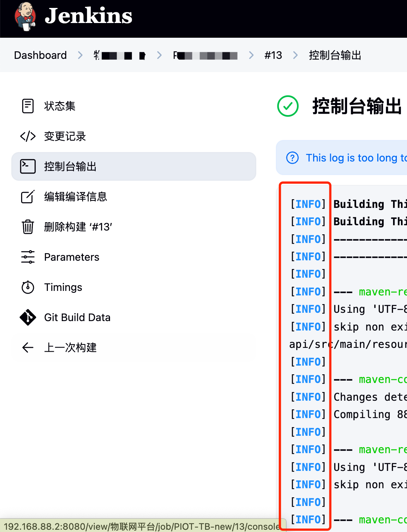Image resolution: width=407 pixels, height=532 pixels.
Task: Click the Git Build Data branch icon
Action: (28, 317)
